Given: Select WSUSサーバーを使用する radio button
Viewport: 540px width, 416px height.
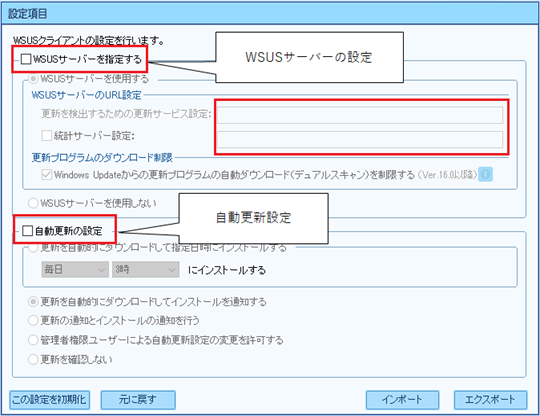Looking at the screenshot, I should point(33,79).
